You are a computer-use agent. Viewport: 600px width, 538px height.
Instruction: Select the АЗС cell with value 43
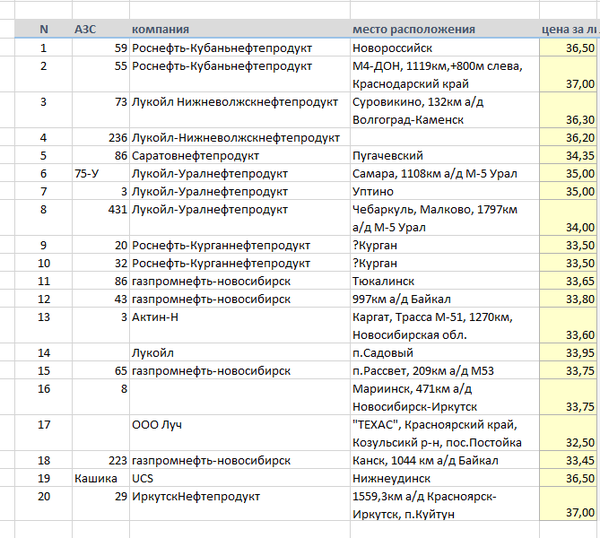coord(101,299)
